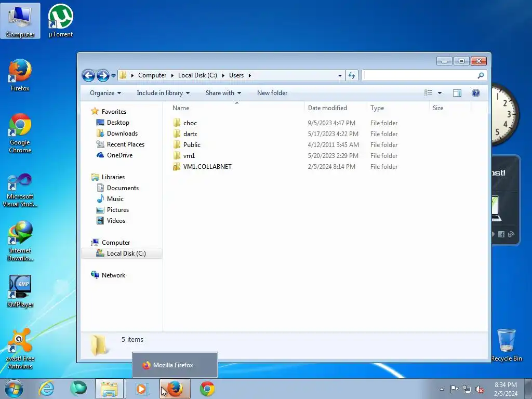The height and width of the screenshot is (399, 532).
Task: Click the search magnifier icon
Action: tap(481, 75)
